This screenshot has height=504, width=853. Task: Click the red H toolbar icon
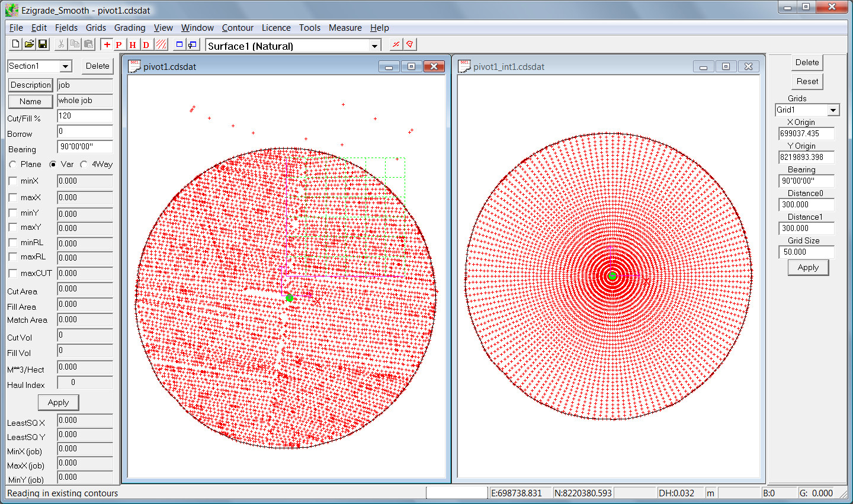pyautogui.click(x=133, y=45)
